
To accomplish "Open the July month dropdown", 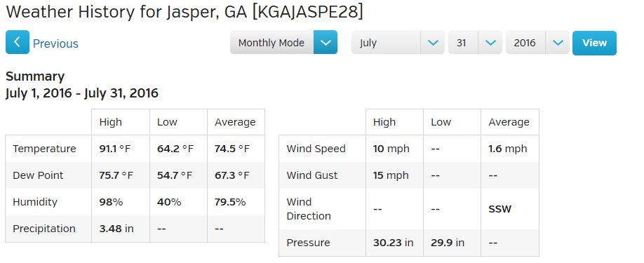I will tap(398, 42).
